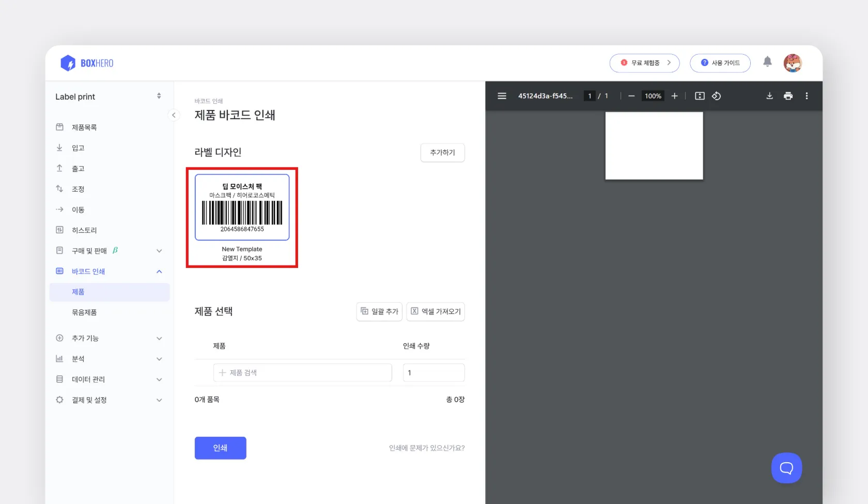Open the chat support bubble
This screenshot has height=504, width=868.
click(786, 468)
